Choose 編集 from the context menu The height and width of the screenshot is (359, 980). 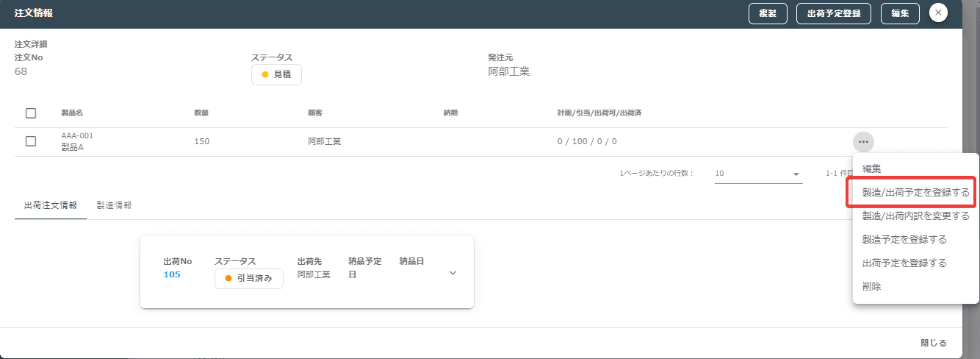pos(916,168)
